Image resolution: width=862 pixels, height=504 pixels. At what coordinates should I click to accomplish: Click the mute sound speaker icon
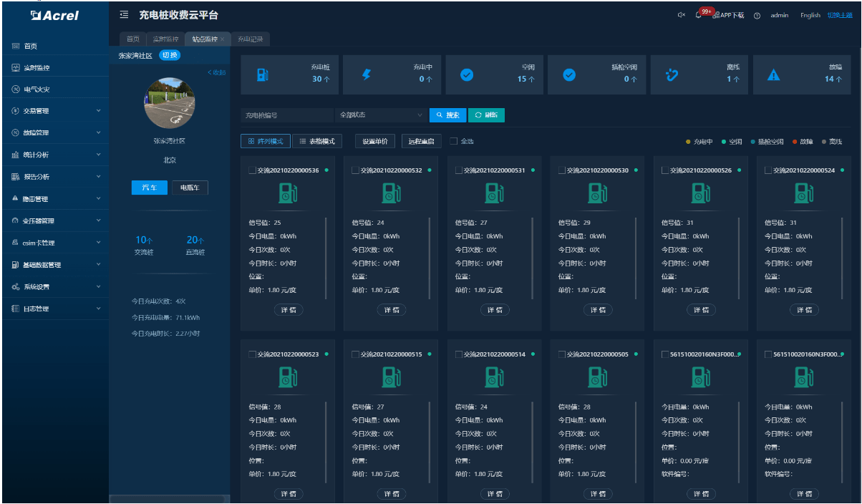pyautogui.click(x=681, y=15)
